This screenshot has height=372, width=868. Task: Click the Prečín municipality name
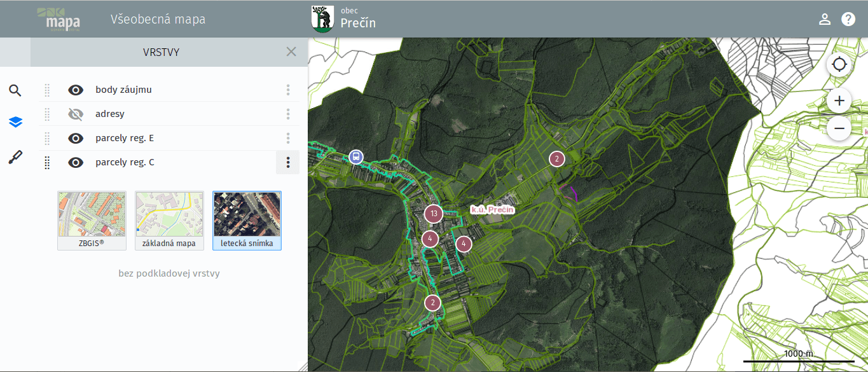(358, 24)
